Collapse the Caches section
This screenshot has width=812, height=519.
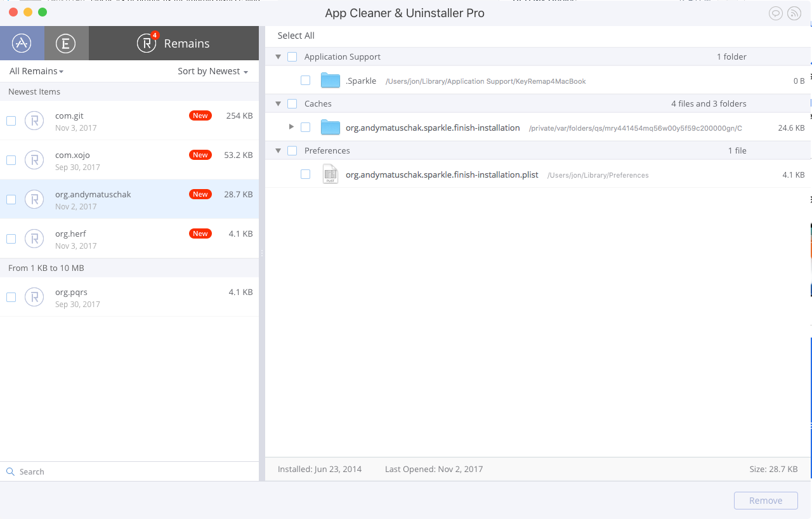[x=278, y=103]
